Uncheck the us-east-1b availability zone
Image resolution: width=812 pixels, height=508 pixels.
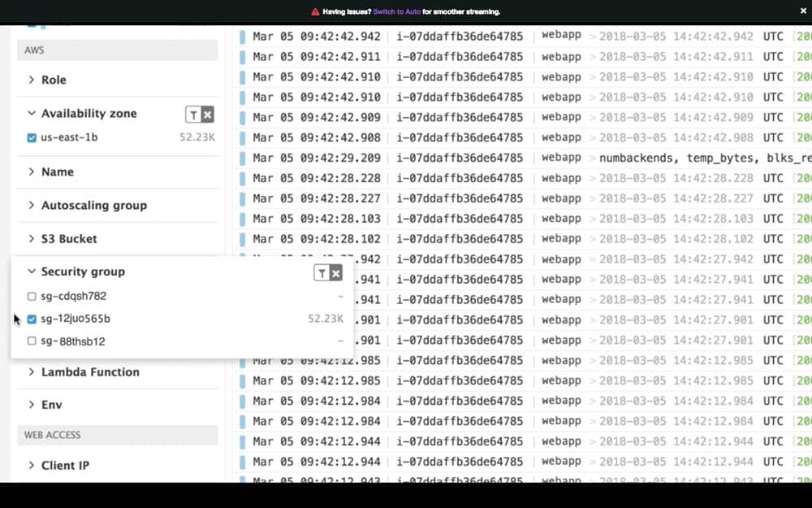(x=32, y=137)
